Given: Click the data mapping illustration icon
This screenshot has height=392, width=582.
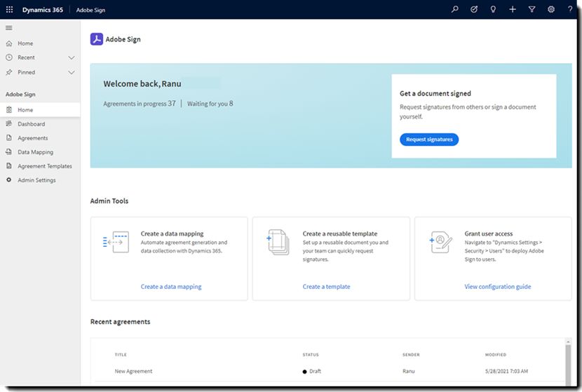Looking at the screenshot, I should (116, 242).
